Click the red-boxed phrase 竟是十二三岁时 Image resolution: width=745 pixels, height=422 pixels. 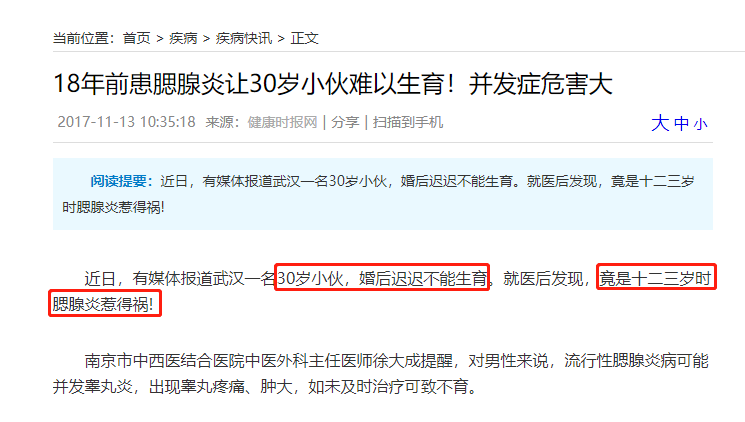(656, 278)
